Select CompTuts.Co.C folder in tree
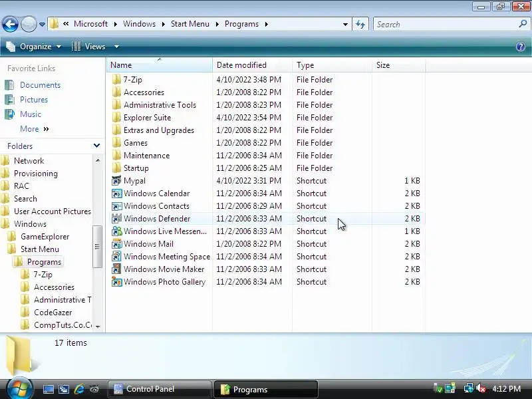 (63, 325)
